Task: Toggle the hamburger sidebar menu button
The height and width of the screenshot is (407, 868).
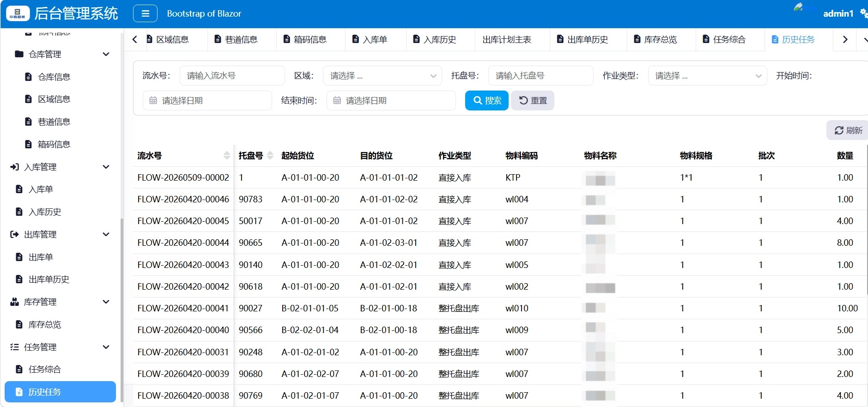Action: pyautogui.click(x=145, y=13)
